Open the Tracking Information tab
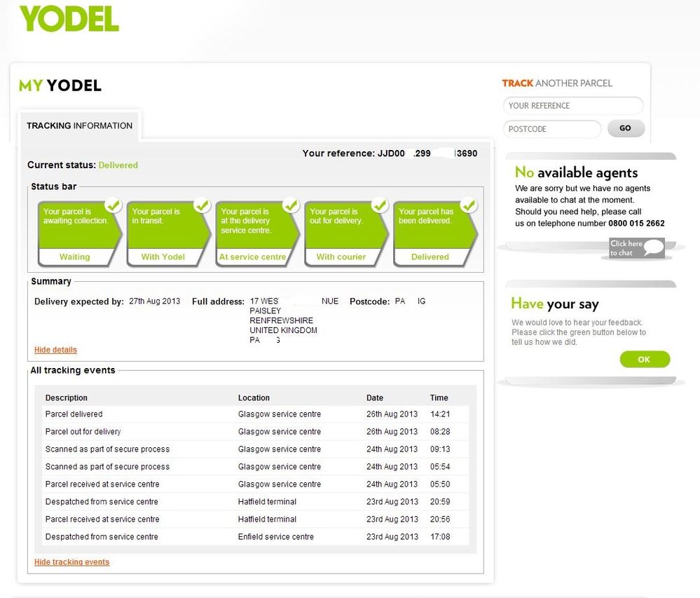Viewport: 700px width, 598px height. point(79,125)
